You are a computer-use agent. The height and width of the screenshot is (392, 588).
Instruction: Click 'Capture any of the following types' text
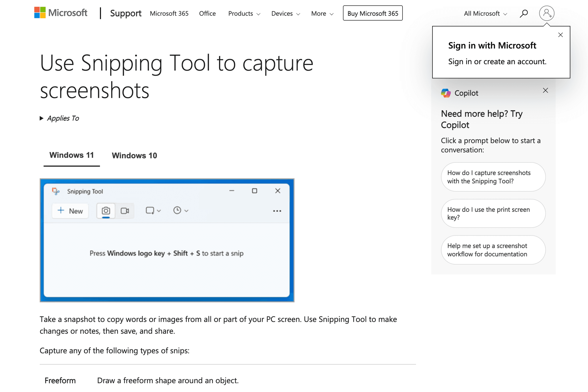[114, 351]
